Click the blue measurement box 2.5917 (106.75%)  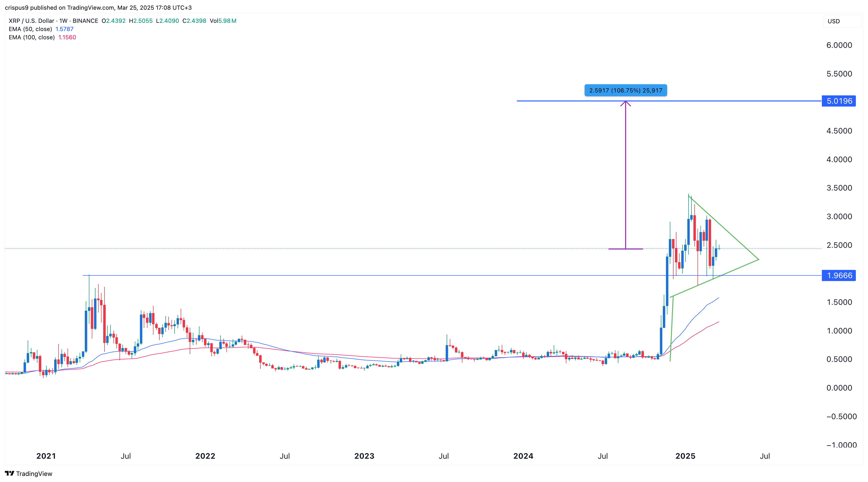(625, 90)
